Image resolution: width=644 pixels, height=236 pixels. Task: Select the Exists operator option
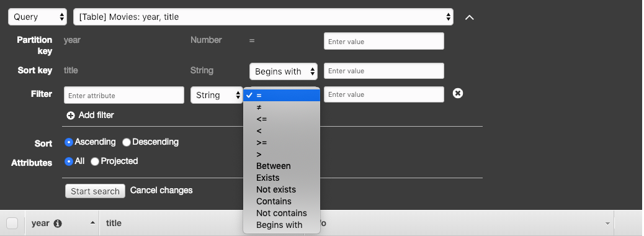pyautogui.click(x=282, y=178)
